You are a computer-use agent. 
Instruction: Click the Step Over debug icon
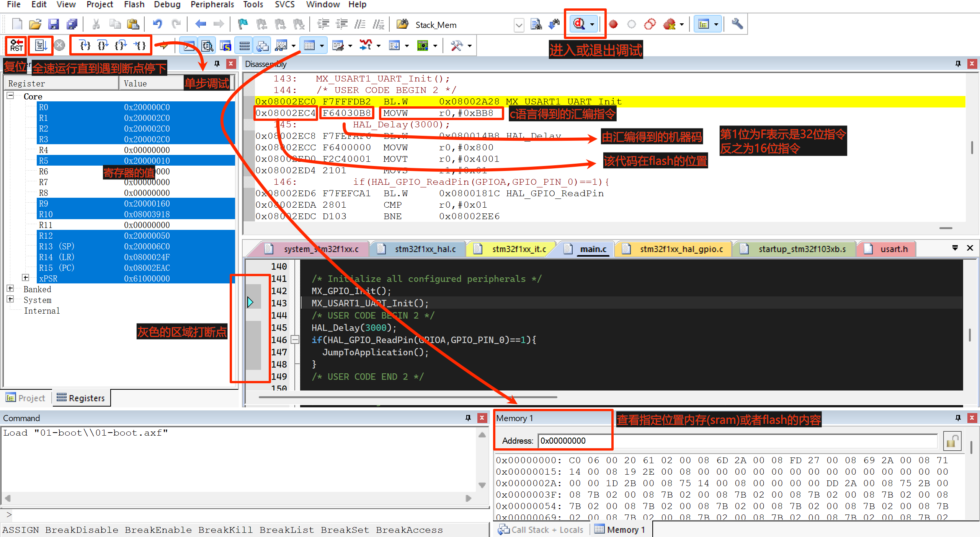coord(103,46)
